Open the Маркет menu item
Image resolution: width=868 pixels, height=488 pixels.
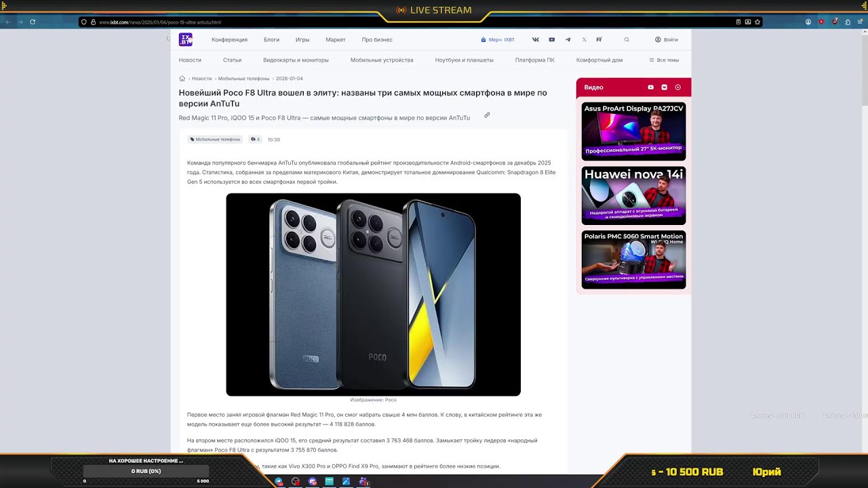(336, 40)
